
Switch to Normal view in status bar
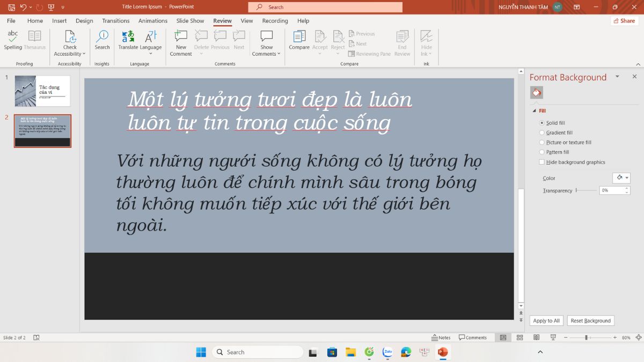503,337
